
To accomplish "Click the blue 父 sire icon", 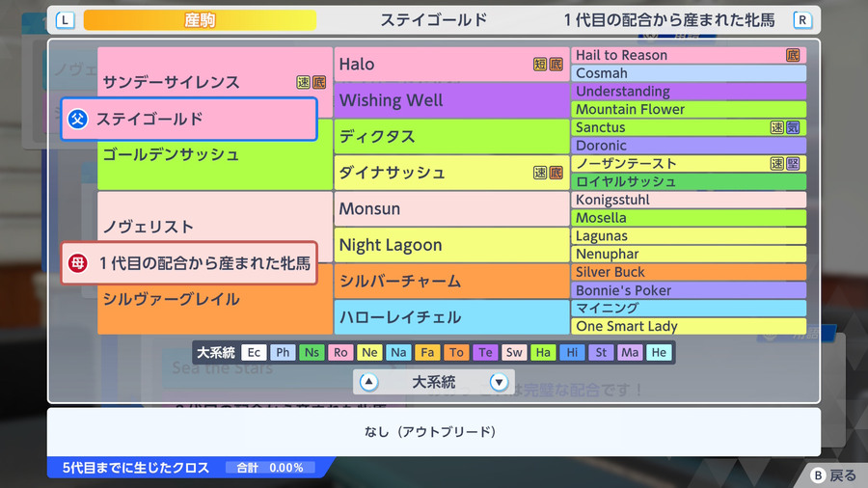I will (78, 119).
